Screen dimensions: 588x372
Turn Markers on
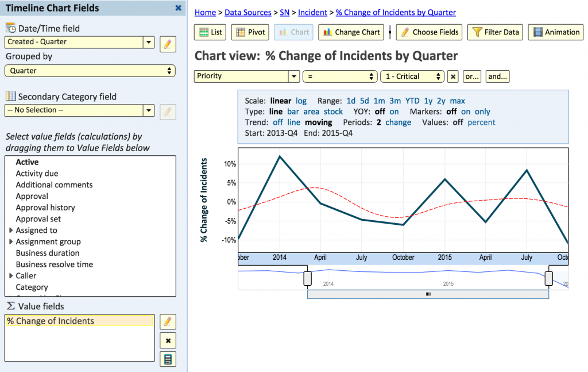point(466,112)
